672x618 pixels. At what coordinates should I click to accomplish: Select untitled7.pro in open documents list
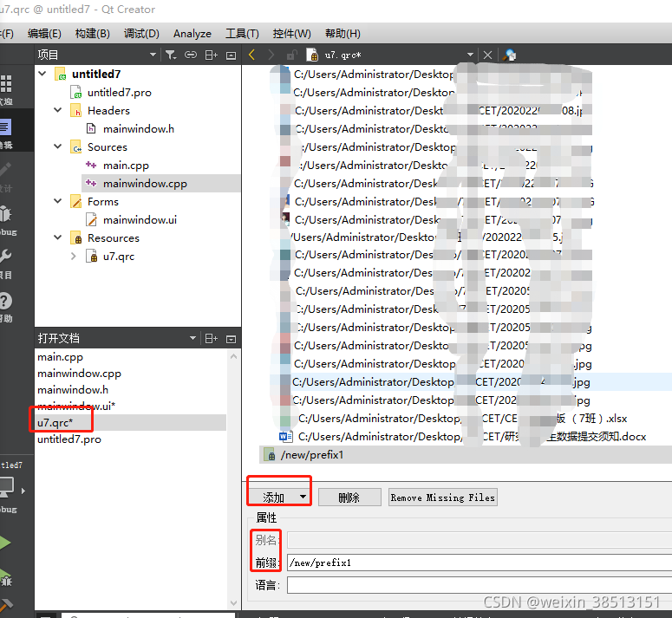click(69, 439)
